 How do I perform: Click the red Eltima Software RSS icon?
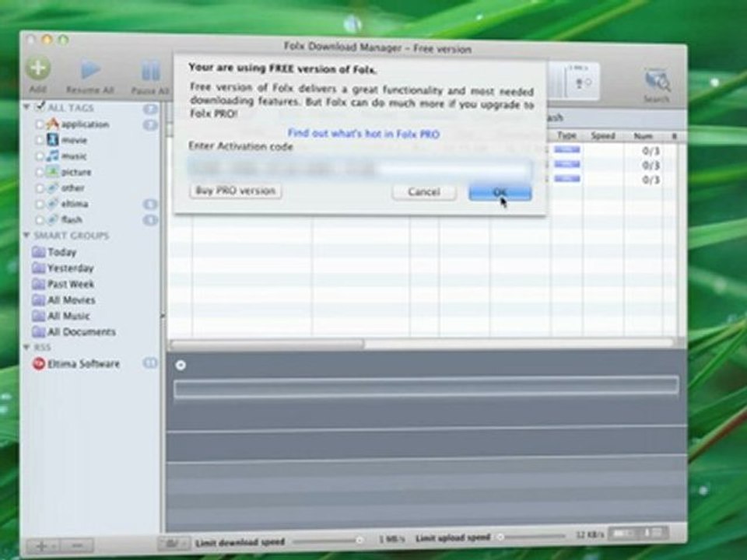[x=39, y=364]
